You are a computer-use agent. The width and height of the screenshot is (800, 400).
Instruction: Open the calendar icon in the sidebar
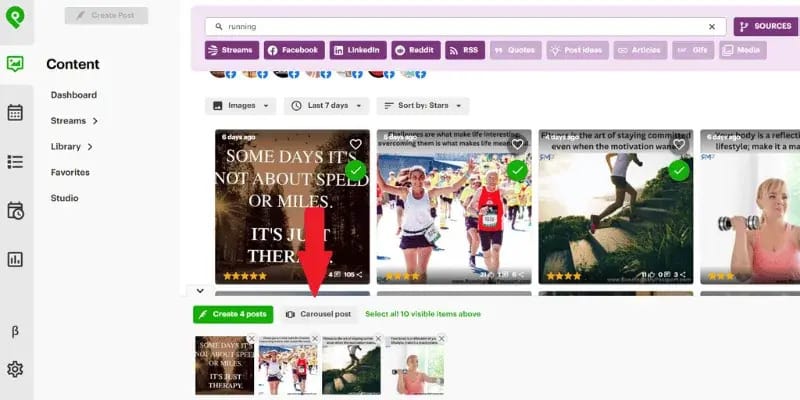[x=15, y=112]
